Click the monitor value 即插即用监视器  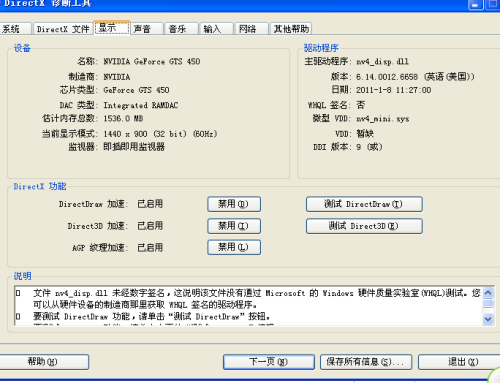coord(134,147)
